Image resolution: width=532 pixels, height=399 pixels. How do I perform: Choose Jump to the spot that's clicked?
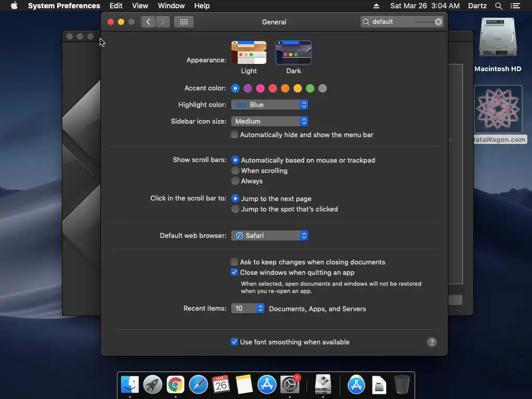point(235,209)
